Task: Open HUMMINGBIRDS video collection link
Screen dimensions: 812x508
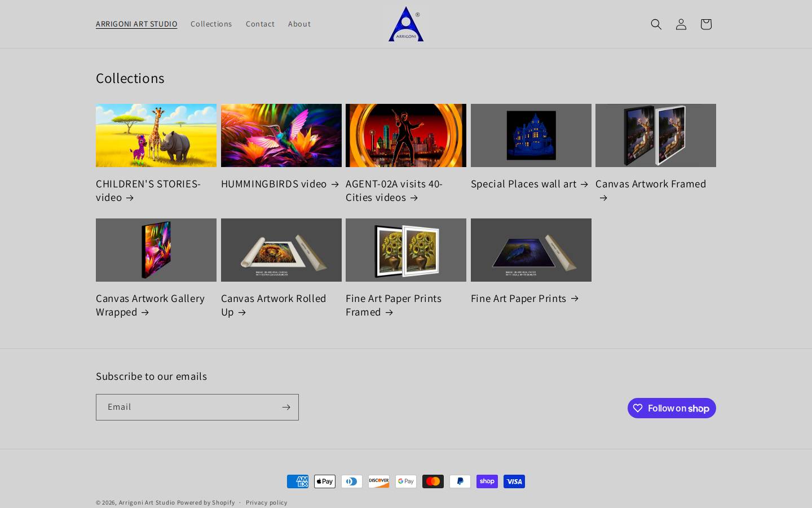Action: 280,183
